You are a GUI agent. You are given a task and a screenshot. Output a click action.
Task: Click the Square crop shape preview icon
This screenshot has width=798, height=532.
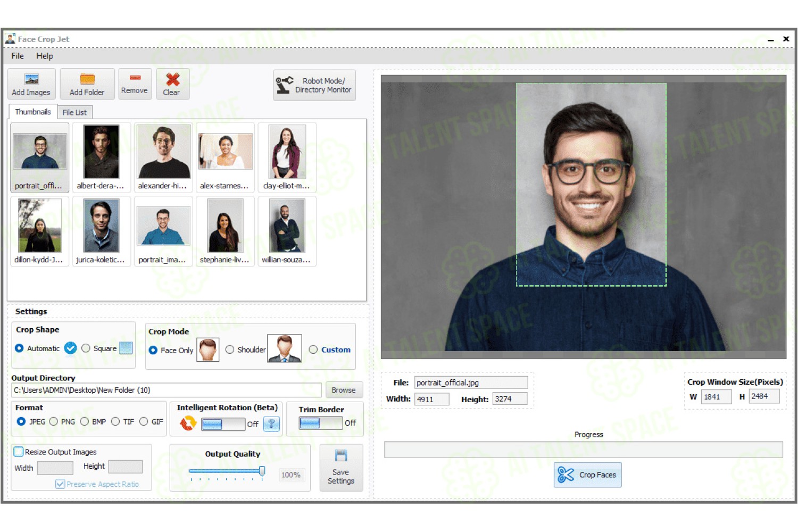(126, 348)
